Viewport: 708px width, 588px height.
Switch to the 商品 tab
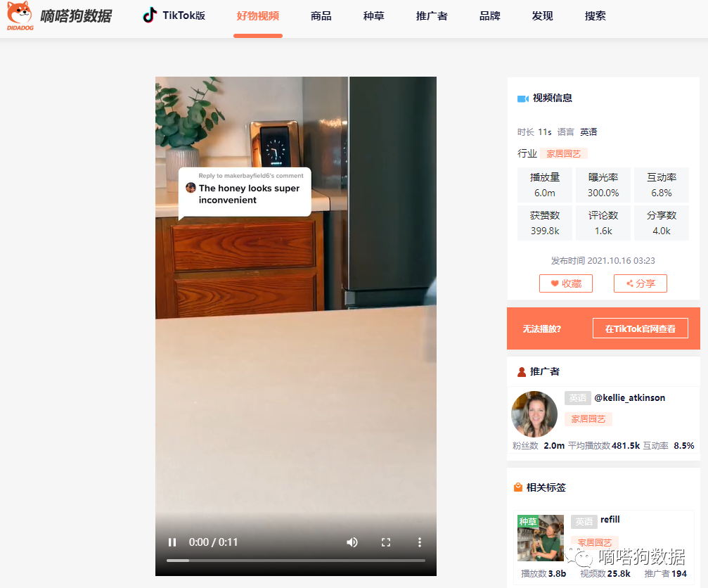tap(321, 15)
